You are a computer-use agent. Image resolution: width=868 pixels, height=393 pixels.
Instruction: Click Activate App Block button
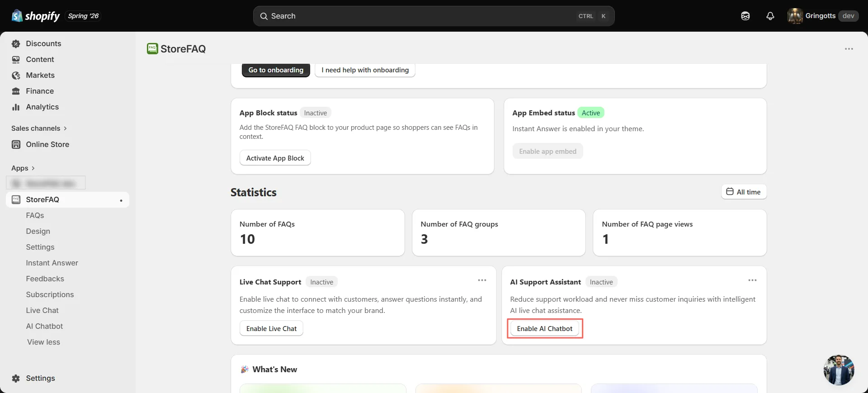coord(275,158)
